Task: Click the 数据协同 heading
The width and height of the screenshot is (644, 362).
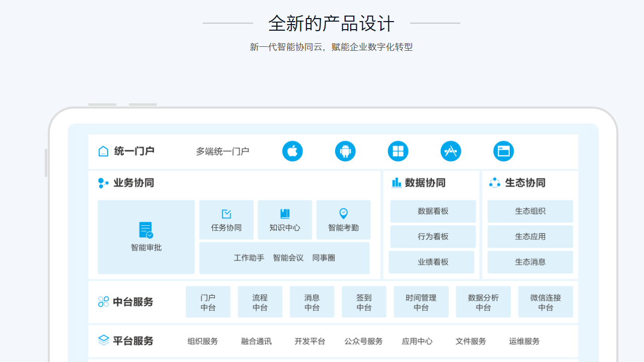Action: pyautogui.click(x=425, y=183)
